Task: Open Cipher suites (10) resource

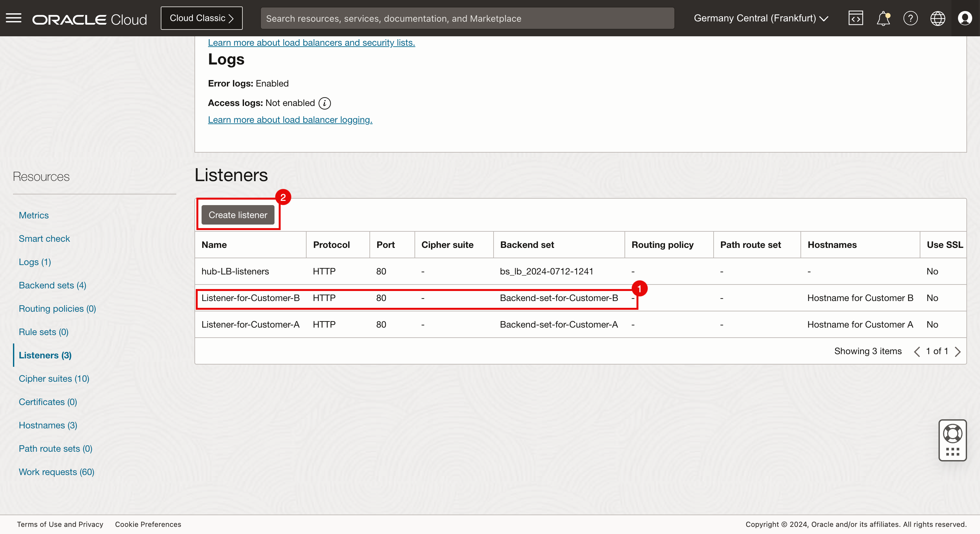Action: 54,378
